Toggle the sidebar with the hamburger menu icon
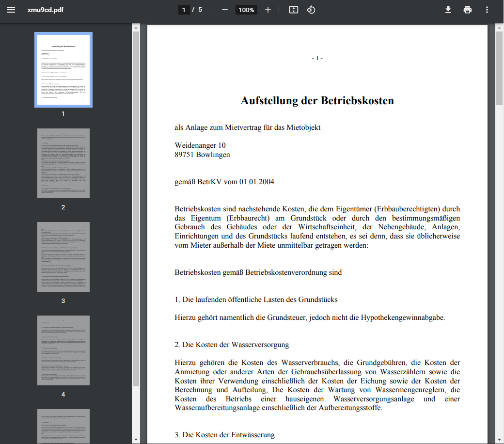This screenshot has height=444, width=504. click(11, 10)
